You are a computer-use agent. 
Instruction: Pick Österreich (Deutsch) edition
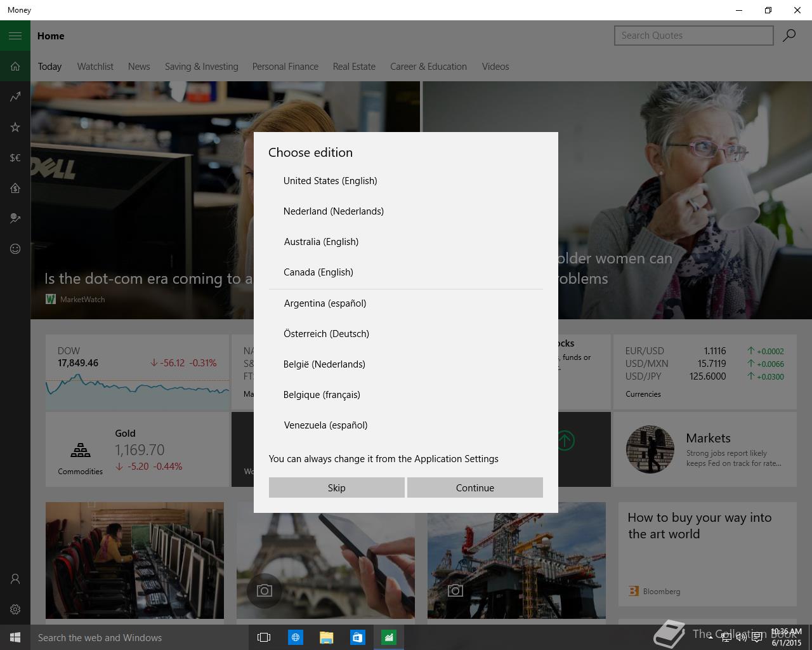[x=406, y=334]
